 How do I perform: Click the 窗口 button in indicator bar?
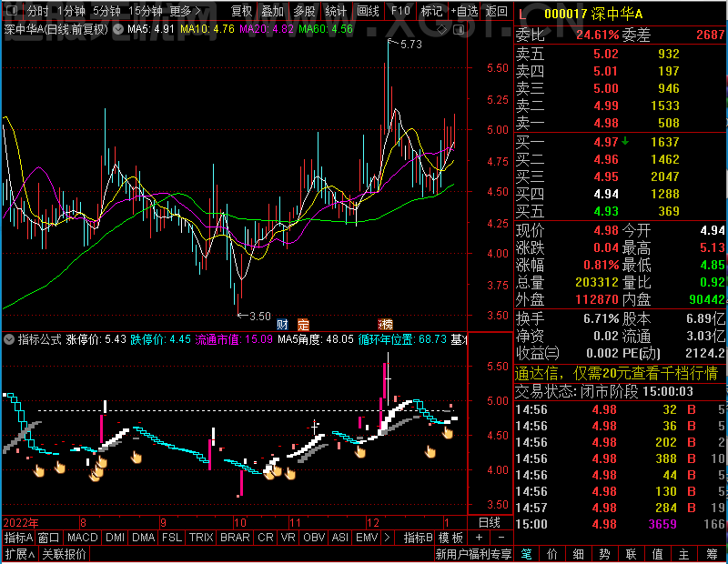click(x=49, y=538)
